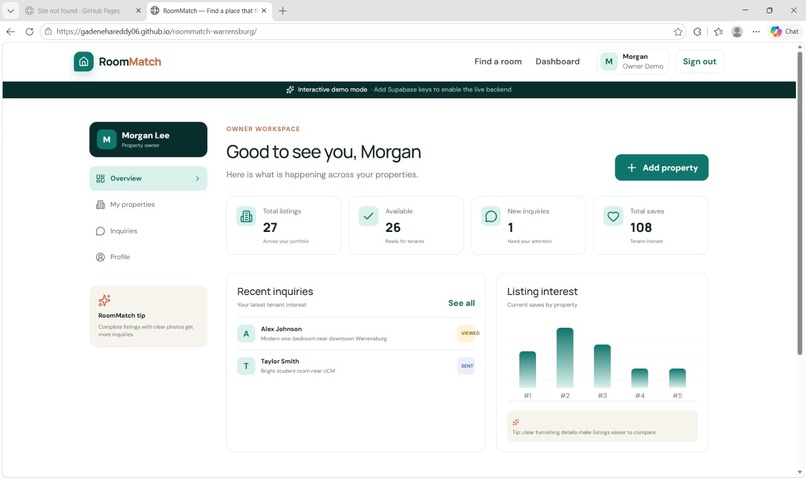
Task: Open Inquiries in sidebar
Action: (x=148, y=231)
